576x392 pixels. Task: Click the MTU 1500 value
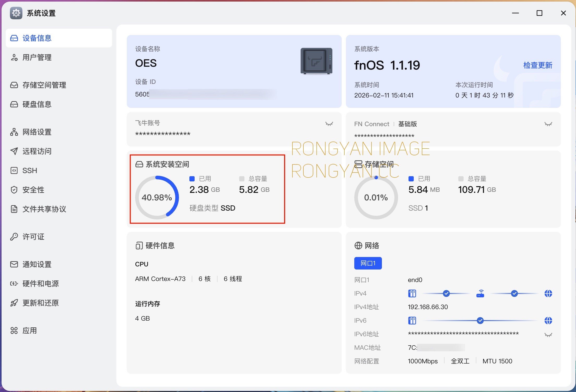click(x=497, y=361)
